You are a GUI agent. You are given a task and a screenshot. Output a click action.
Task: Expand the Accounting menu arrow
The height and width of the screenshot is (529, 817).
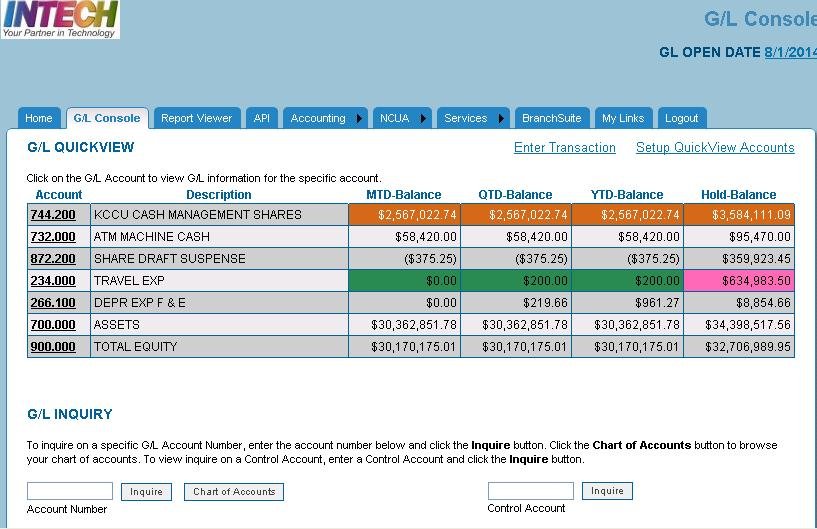(x=359, y=118)
